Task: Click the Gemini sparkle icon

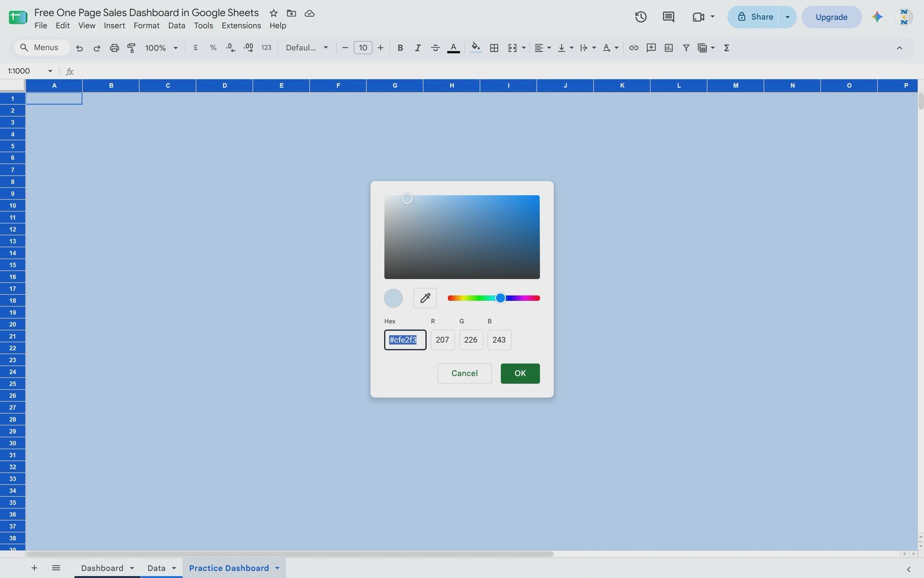Action: pos(877,17)
